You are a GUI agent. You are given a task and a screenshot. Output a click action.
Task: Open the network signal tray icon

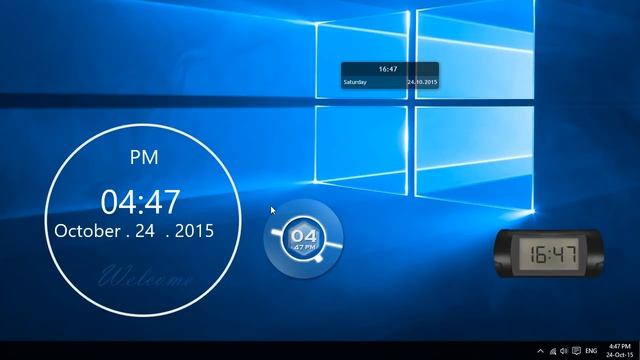(553, 351)
